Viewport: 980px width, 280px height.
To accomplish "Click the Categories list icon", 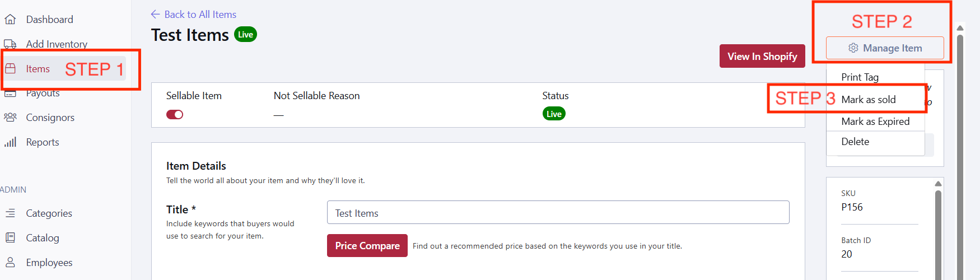I will tap(10, 213).
